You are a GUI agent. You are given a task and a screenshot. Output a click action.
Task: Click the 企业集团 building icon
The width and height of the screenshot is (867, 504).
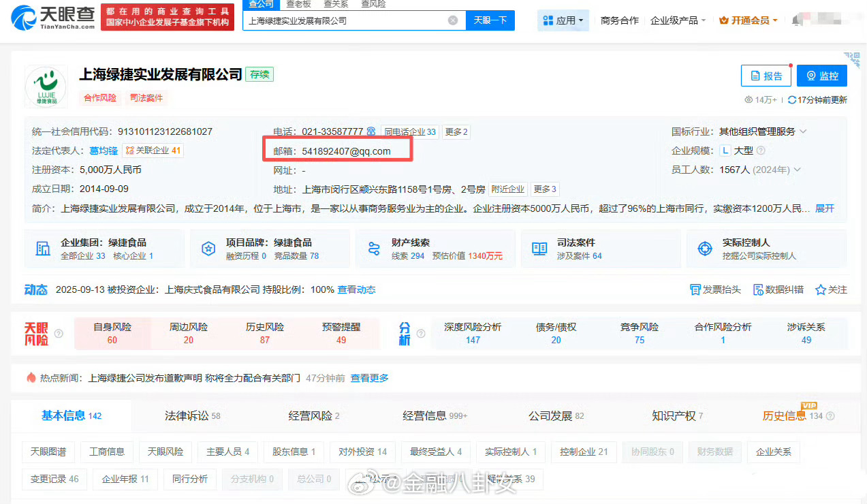44,249
